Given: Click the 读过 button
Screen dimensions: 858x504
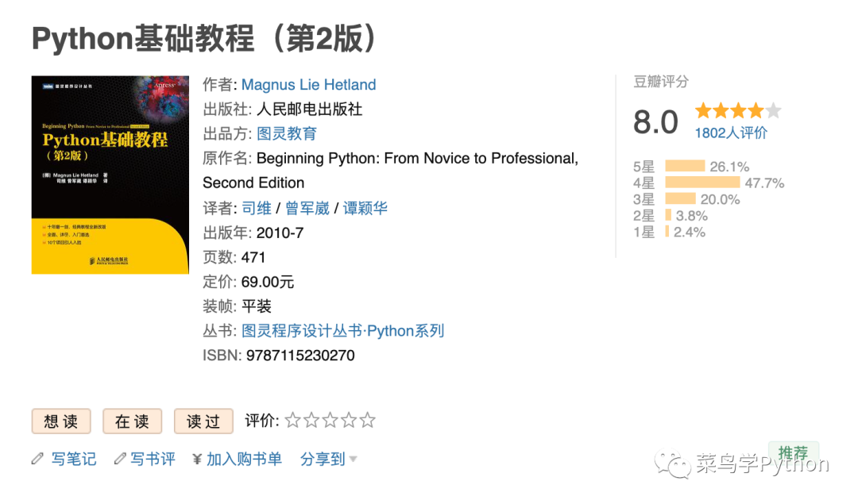Looking at the screenshot, I should (x=203, y=421).
